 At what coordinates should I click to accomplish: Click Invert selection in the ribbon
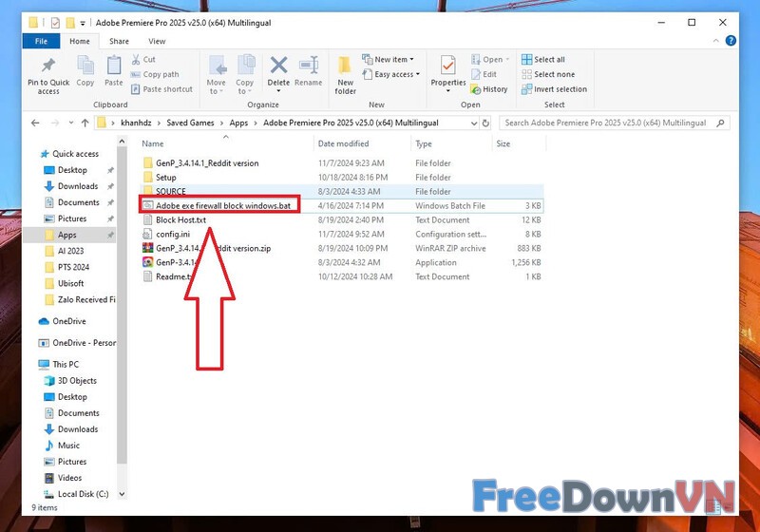coord(554,89)
